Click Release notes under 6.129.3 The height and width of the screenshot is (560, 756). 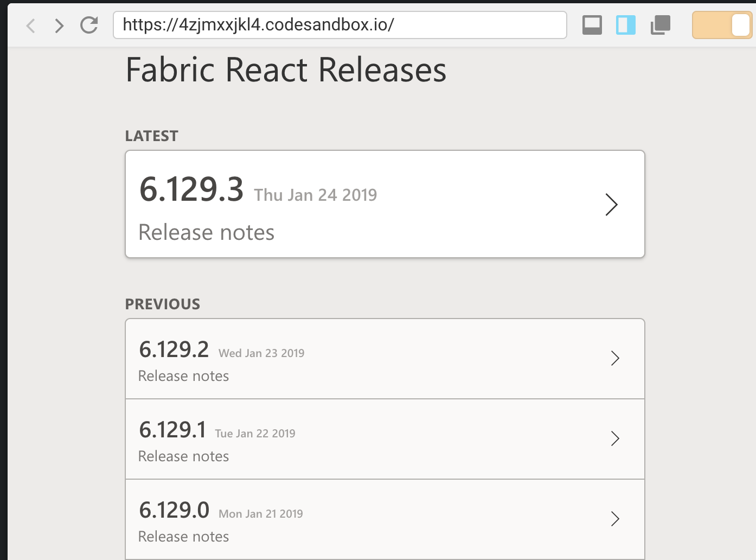tap(207, 233)
